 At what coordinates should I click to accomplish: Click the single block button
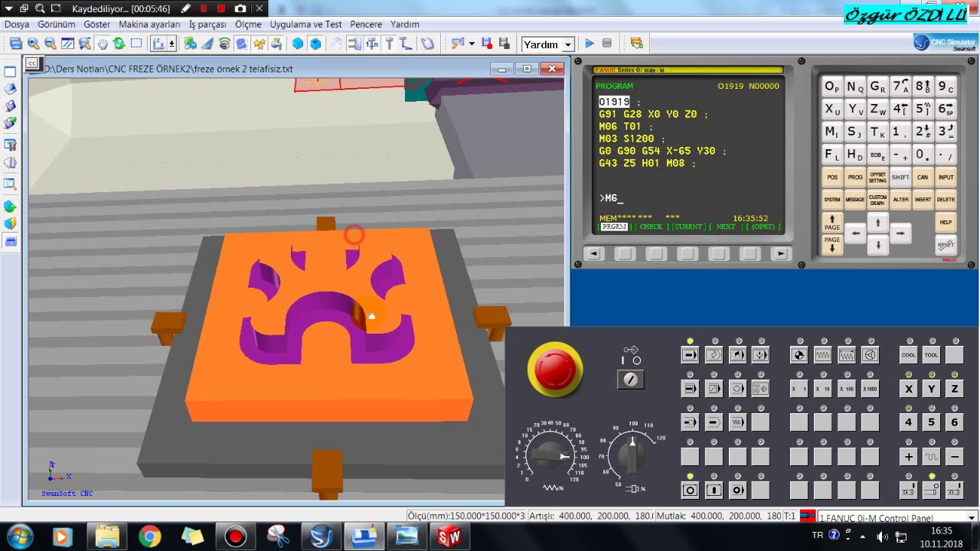[690, 389]
